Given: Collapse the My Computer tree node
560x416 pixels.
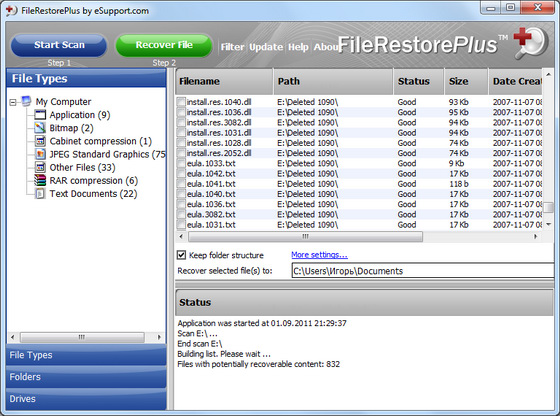Looking at the screenshot, I should (x=13, y=102).
